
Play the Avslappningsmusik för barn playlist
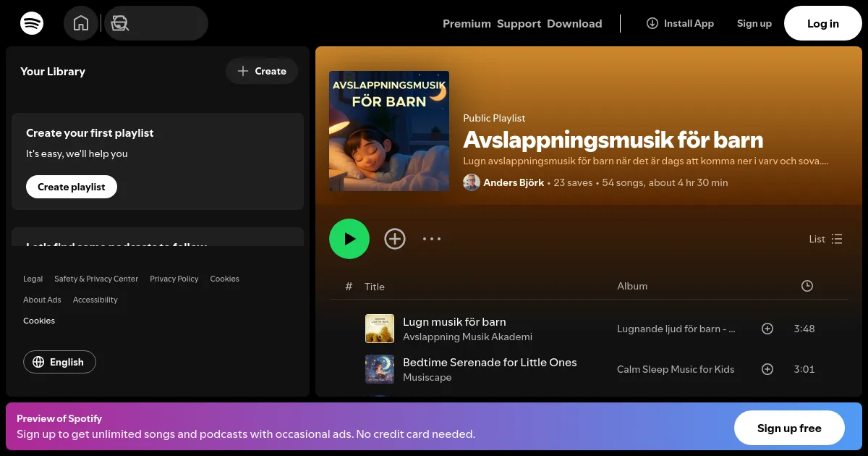pos(349,238)
